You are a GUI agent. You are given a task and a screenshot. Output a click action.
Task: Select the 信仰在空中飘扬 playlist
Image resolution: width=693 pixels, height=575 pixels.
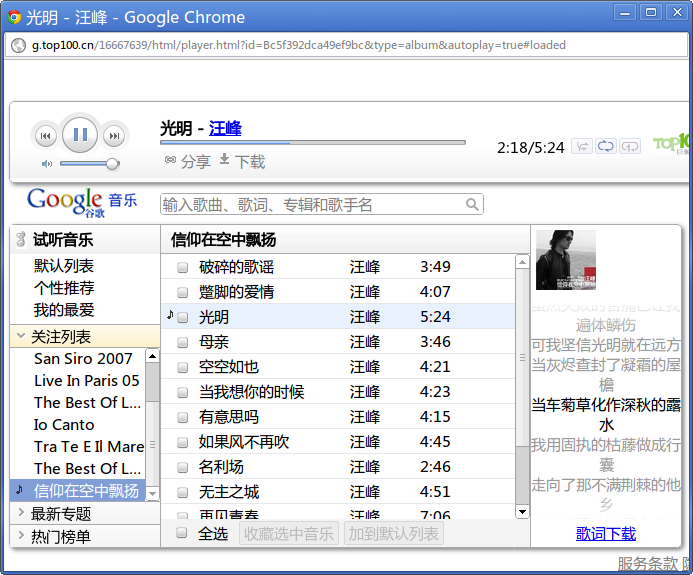click(86, 491)
